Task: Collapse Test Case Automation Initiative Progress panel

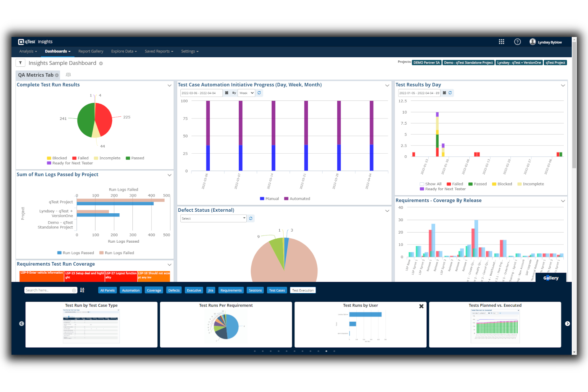Action: click(387, 85)
